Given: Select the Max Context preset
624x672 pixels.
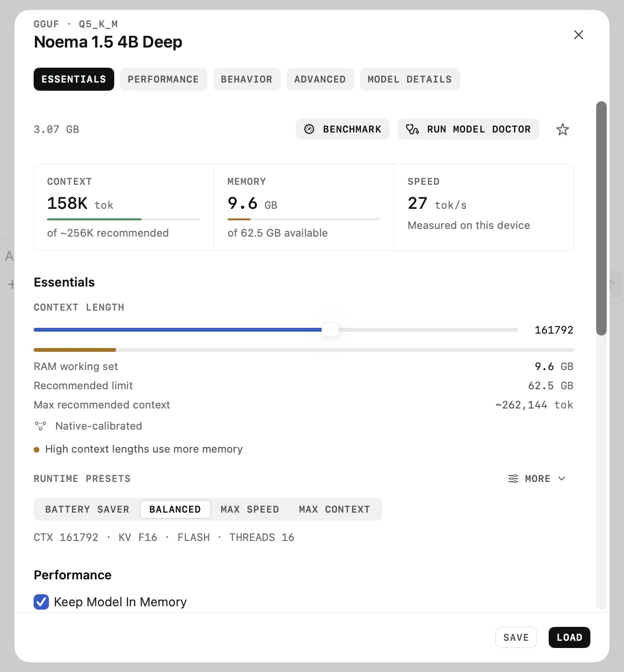Looking at the screenshot, I should tap(335, 509).
